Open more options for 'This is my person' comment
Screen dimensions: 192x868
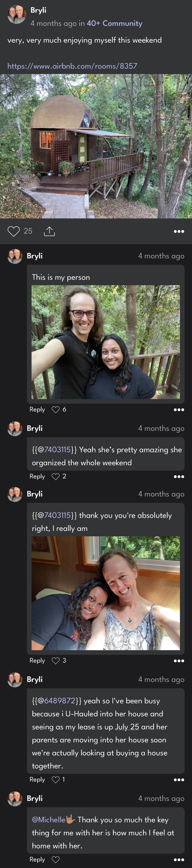[x=179, y=410]
